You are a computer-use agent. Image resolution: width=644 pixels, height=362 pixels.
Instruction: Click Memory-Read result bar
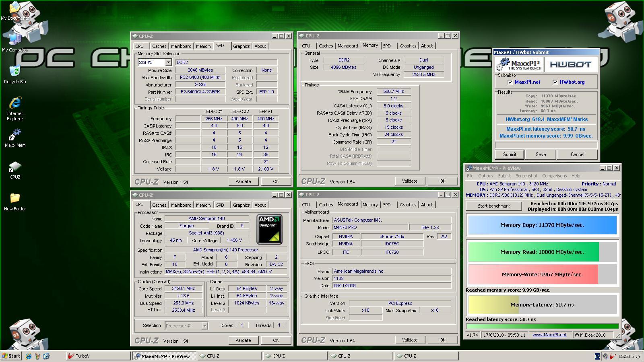[x=542, y=252]
